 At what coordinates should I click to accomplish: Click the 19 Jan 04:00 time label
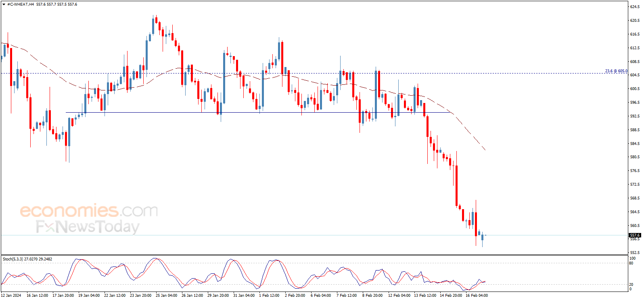[x=89, y=296]
